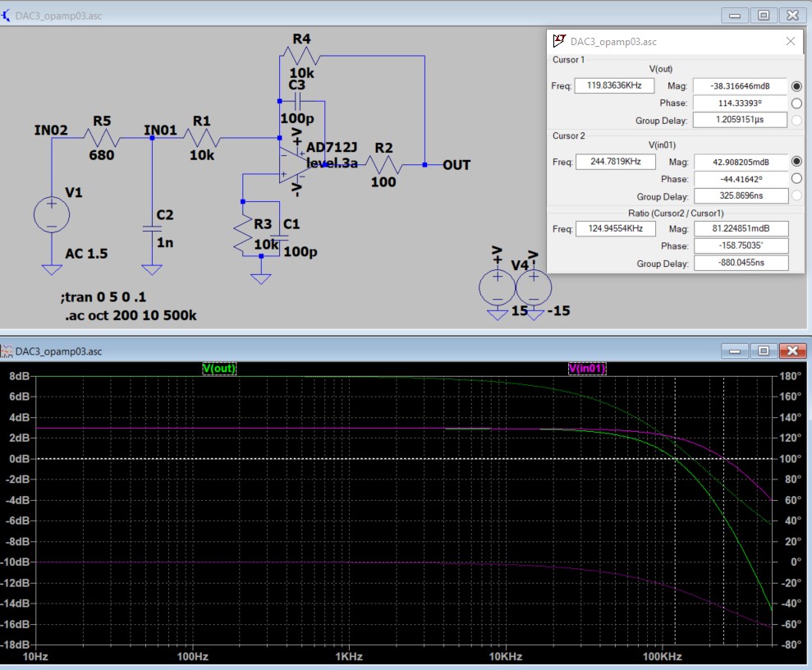This screenshot has height=670, width=812.
Task: Click Cursor 2 Mag field 42.908205mdB
Action: tap(741, 162)
